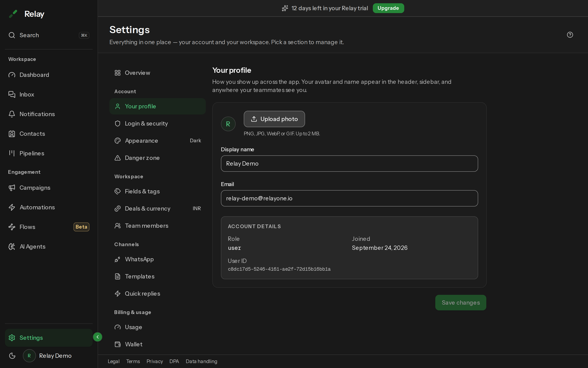
Task: Open Contacts in the sidebar
Action: tap(49, 134)
